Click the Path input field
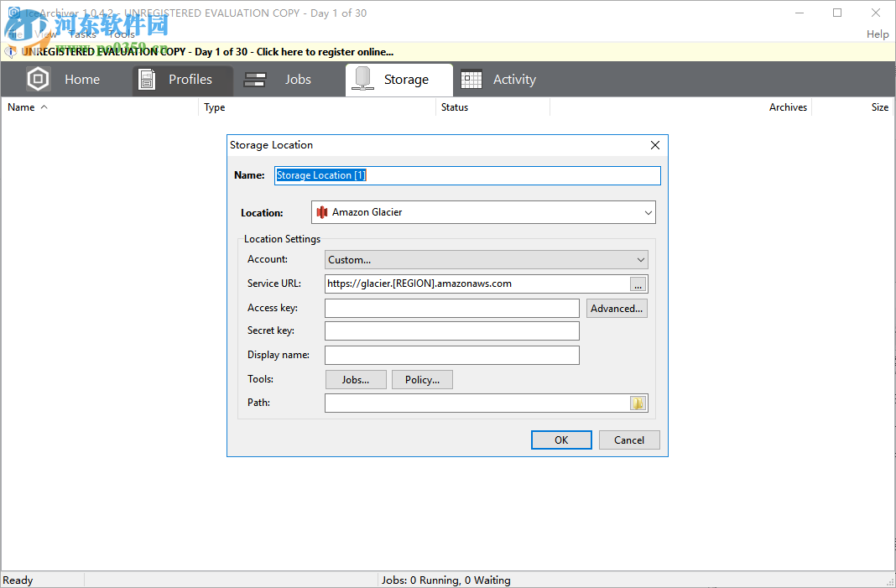The height and width of the screenshot is (588, 896). coord(477,403)
